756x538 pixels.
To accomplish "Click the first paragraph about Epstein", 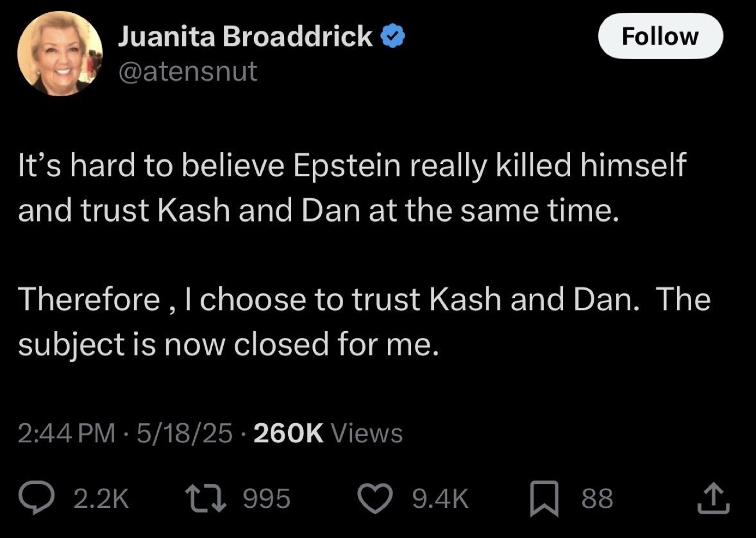I will pos(351,187).
